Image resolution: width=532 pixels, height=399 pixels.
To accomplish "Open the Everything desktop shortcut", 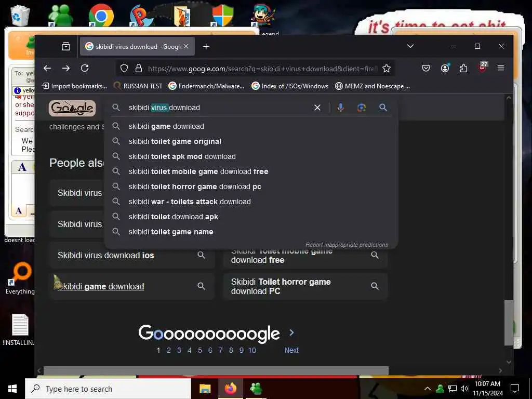I will [x=20, y=278].
